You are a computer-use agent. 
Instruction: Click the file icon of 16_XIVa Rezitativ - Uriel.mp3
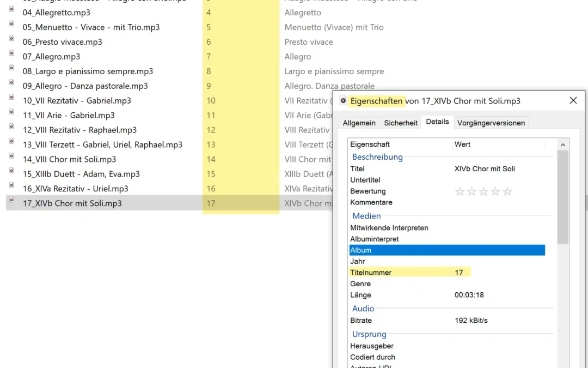point(11,186)
